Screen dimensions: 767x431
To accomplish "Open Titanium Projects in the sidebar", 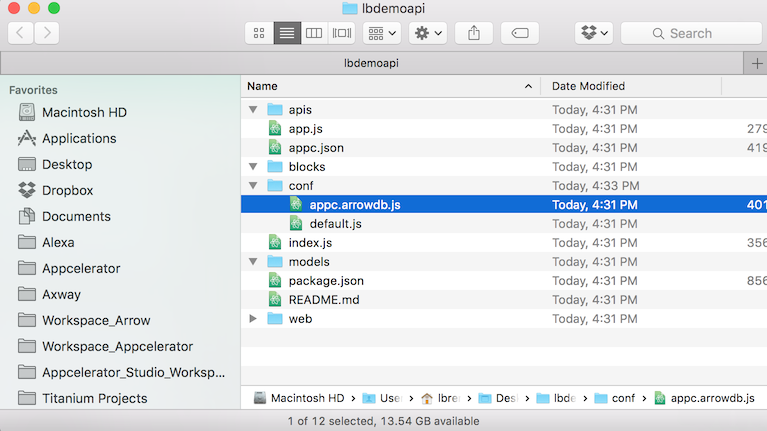I will click(x=82, y=398).
